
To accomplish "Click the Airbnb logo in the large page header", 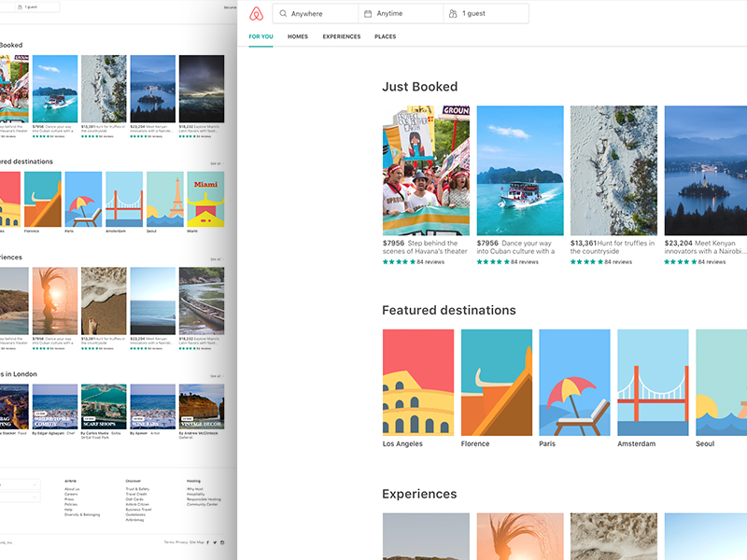I will 256,13.
